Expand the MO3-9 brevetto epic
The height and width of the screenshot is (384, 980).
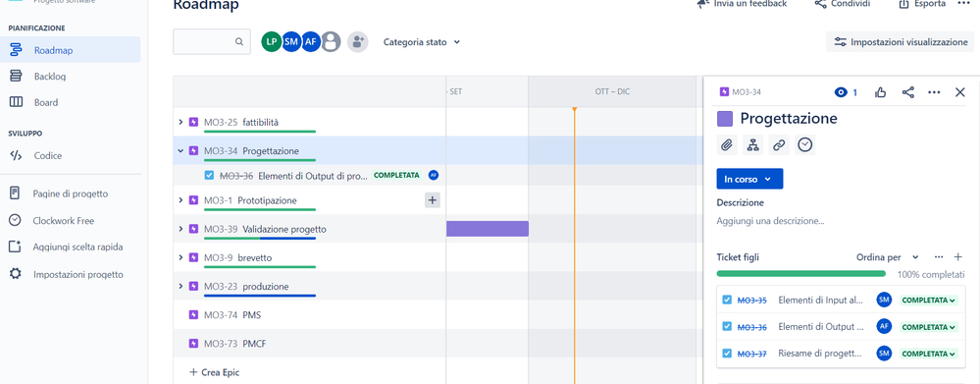coord(181,257)
